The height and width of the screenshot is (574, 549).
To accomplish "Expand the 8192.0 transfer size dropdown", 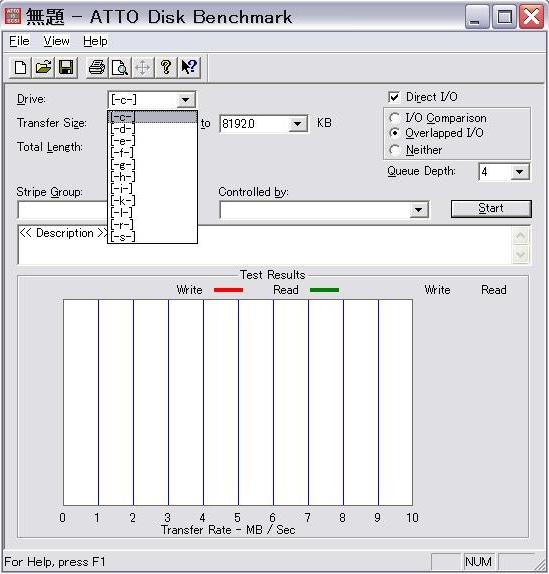I will point(298,124).
